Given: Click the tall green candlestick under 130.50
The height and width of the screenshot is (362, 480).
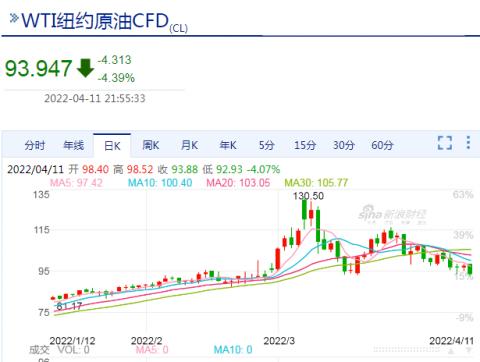Looking at the screenshot, I should [x=304, y=211].
